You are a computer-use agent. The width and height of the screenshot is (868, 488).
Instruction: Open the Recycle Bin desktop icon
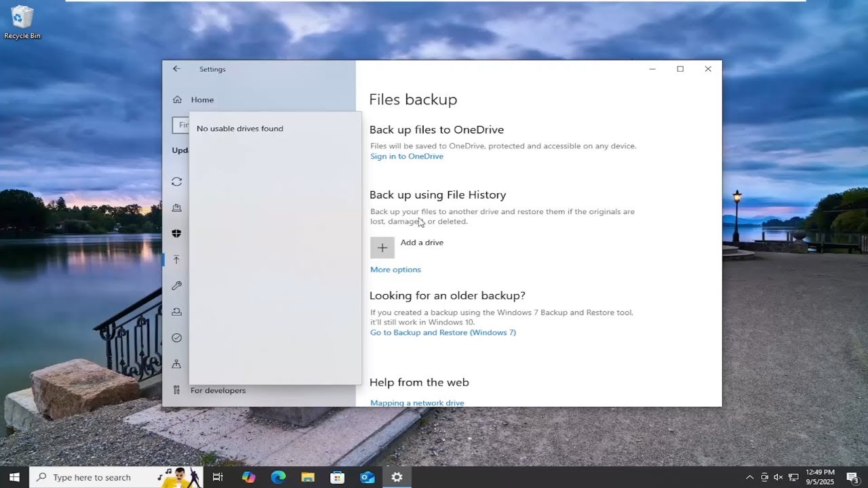tap(22, 22)
